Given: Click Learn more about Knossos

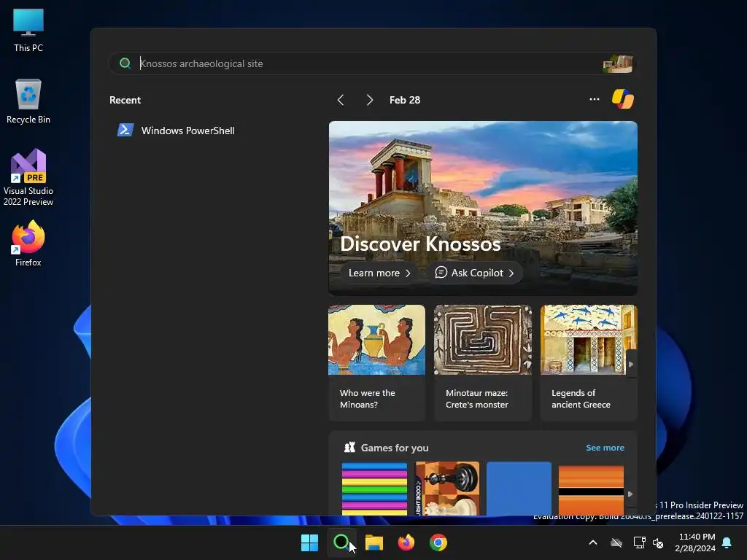Looking at the screenshot, I should coord(379,273).
